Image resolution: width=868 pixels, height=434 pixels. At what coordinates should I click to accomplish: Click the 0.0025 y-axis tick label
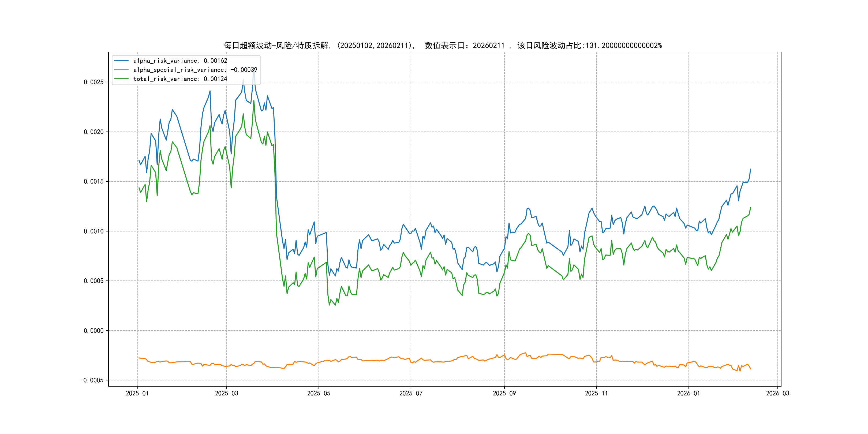(x=94, y=82)
